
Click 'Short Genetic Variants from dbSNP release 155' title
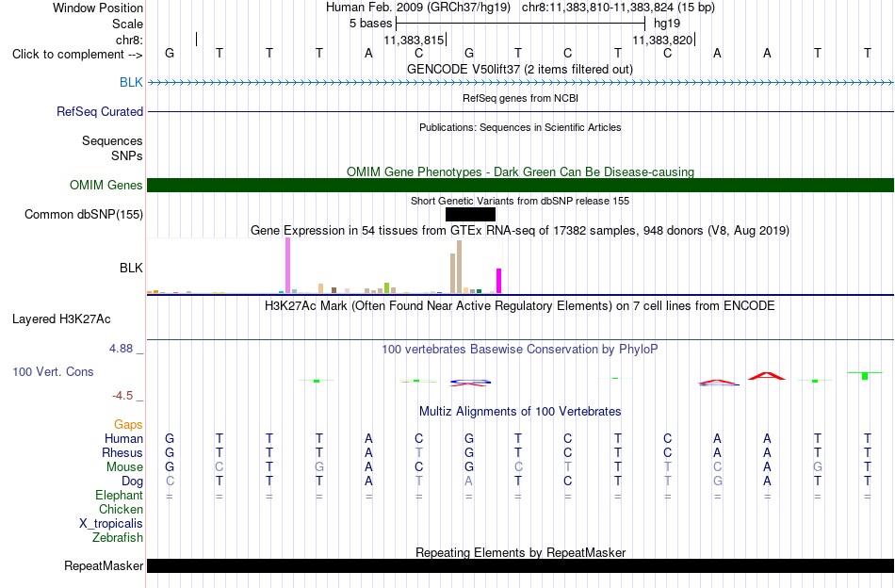pos(520,201)
